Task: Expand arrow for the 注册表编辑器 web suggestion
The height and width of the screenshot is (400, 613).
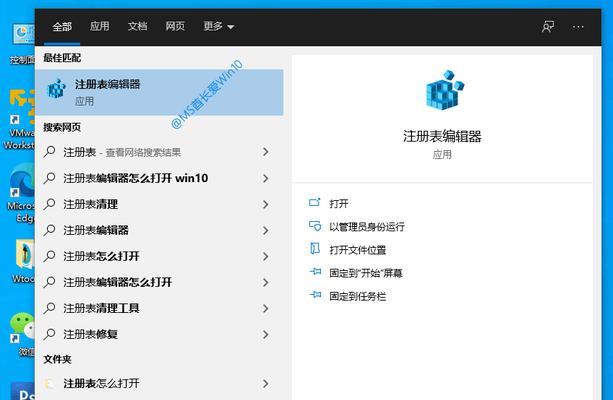Action: [x=265, y=230]
